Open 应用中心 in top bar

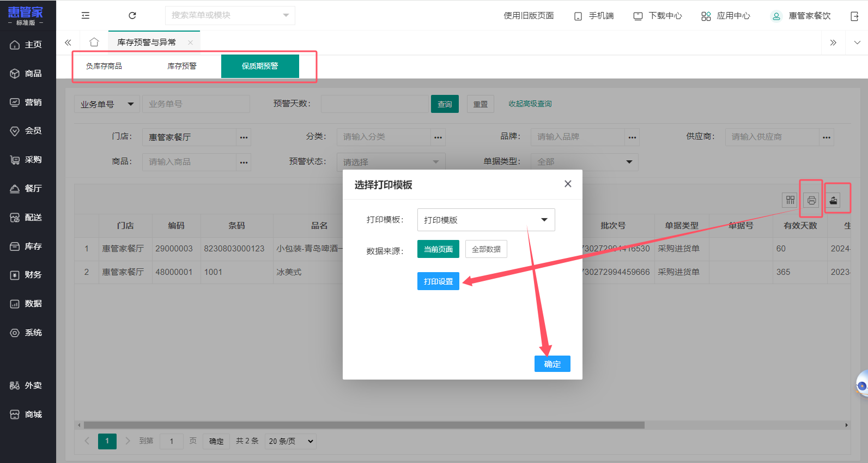[726, 16]
